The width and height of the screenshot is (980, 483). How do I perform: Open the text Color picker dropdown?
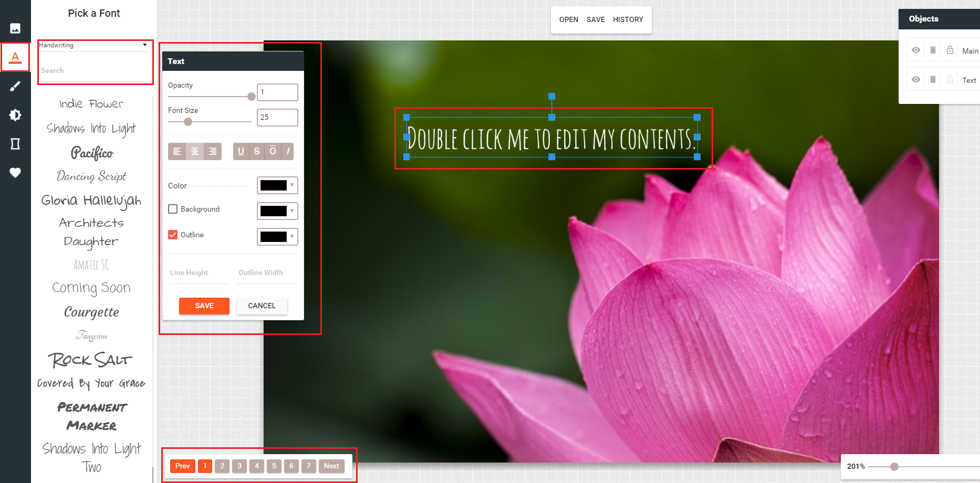click(x=277, y=185)
